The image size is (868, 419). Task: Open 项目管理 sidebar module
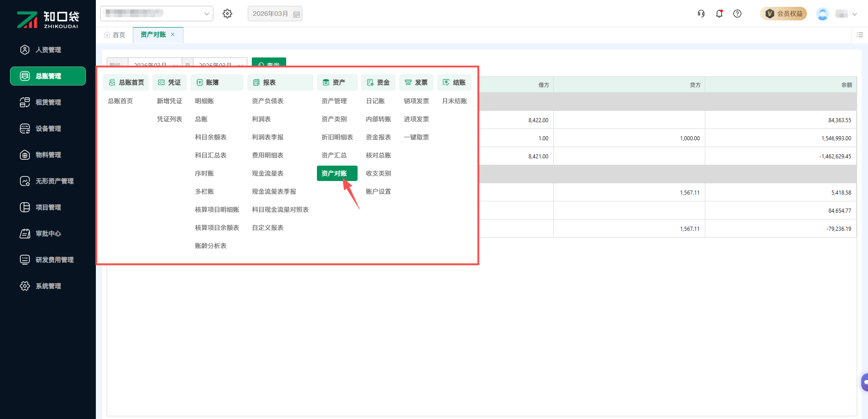coord(48,207)
